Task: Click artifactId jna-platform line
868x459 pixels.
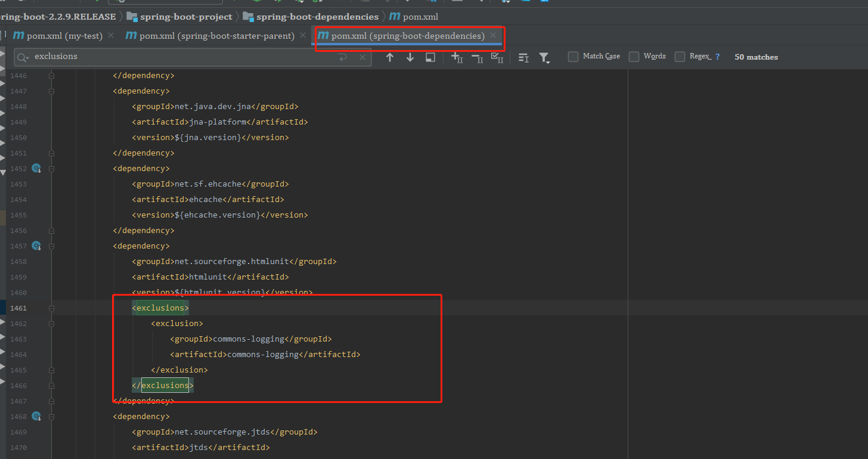Action: 220,122
